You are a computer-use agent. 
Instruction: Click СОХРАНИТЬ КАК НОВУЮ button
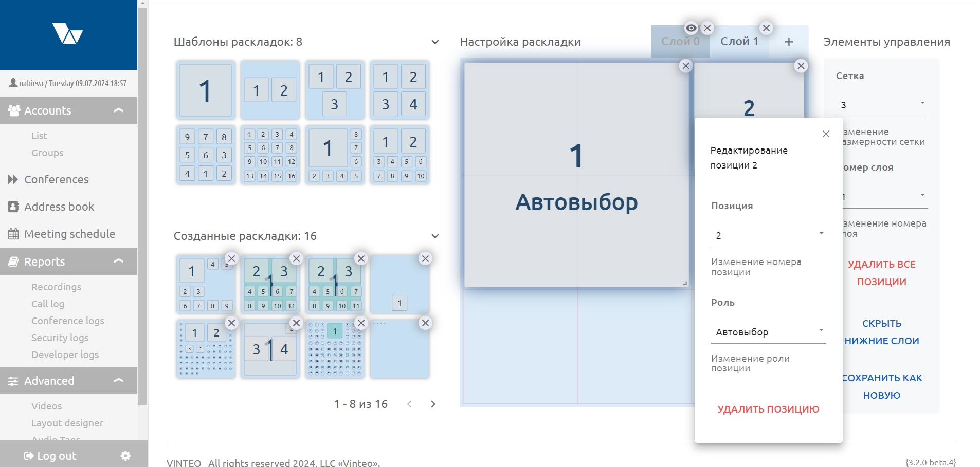[881, 386]
